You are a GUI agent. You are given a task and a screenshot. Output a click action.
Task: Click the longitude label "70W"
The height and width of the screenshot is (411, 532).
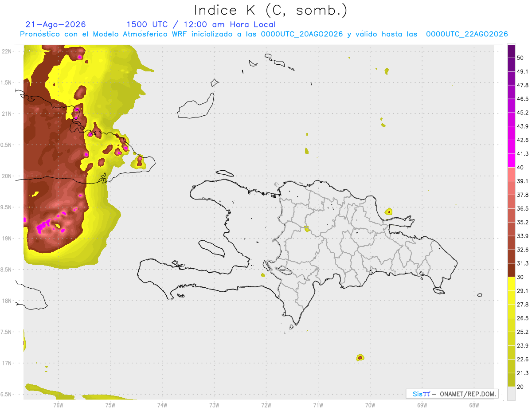click(370, 405)
